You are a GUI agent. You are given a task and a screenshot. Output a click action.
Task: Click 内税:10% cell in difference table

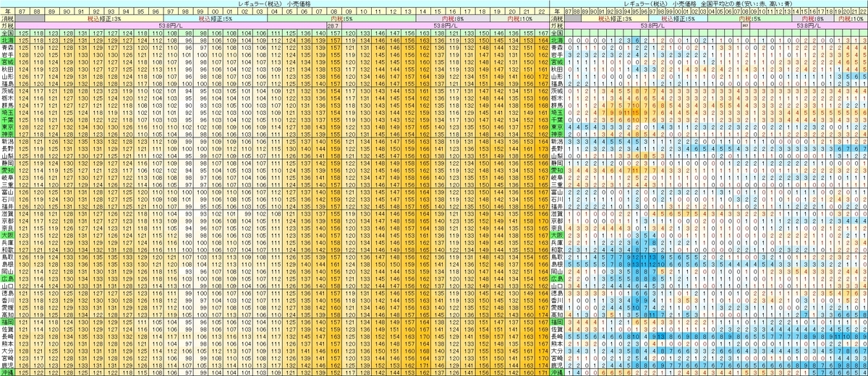tap(851, 18)
